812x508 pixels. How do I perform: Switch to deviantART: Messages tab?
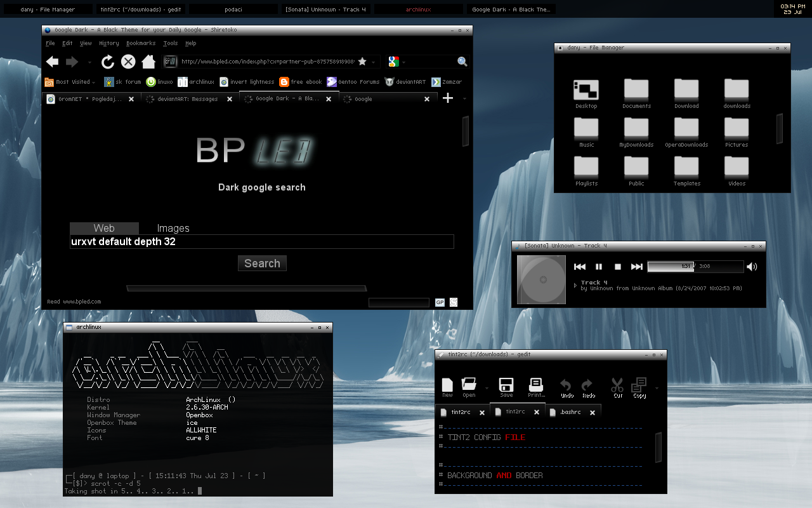tap(189, 99)
